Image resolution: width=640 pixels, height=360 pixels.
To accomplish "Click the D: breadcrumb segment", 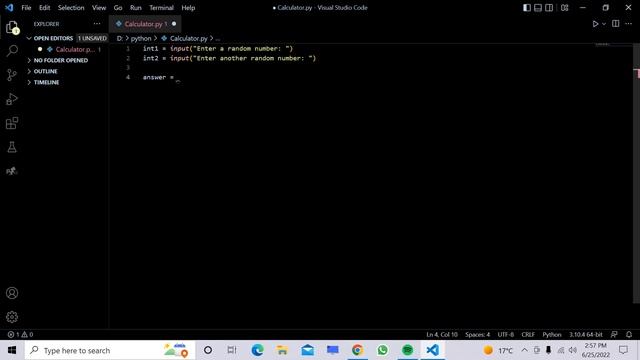I will coord(120,38).
